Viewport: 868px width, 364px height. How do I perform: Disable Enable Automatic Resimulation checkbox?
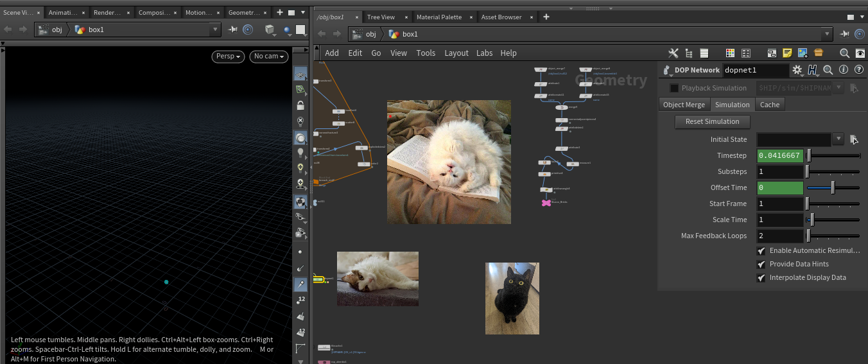click(761, 251)
